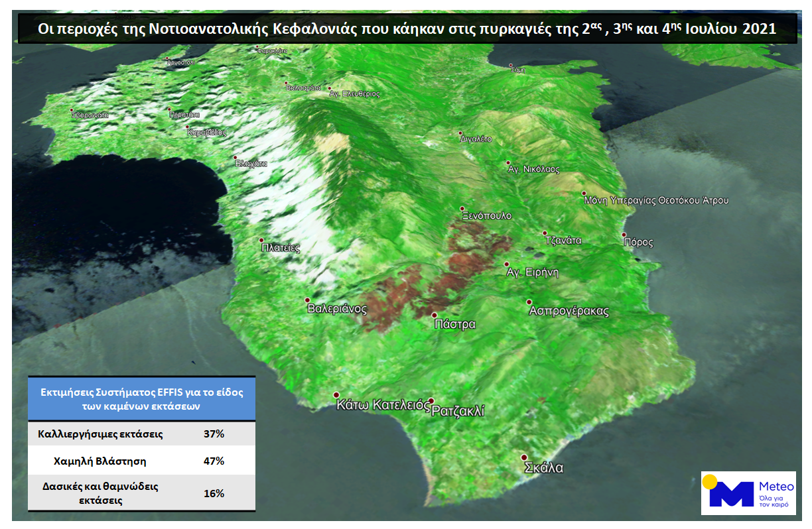Click the Τζανάτα map marker

pos(545,233)
